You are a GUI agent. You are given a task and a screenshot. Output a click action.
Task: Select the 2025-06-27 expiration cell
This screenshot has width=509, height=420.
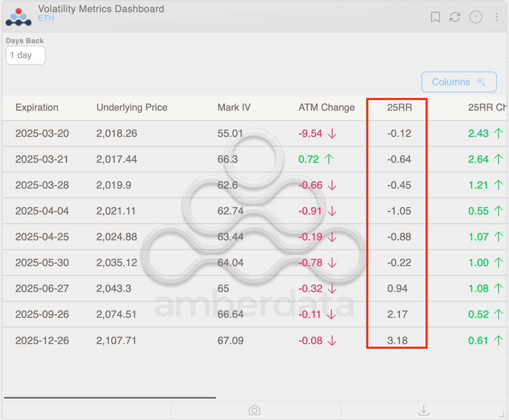pyautogui.click(x=42, y=288)
